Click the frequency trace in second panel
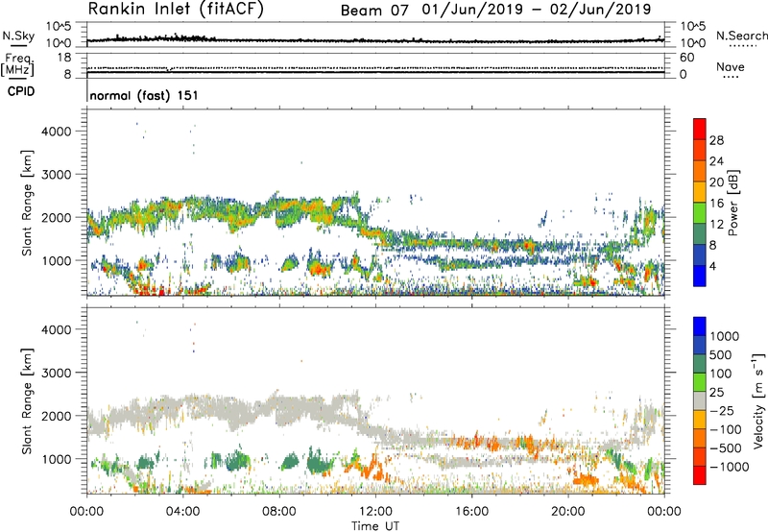This screenshot has width=768, height=532. click(x=375, y=72)
